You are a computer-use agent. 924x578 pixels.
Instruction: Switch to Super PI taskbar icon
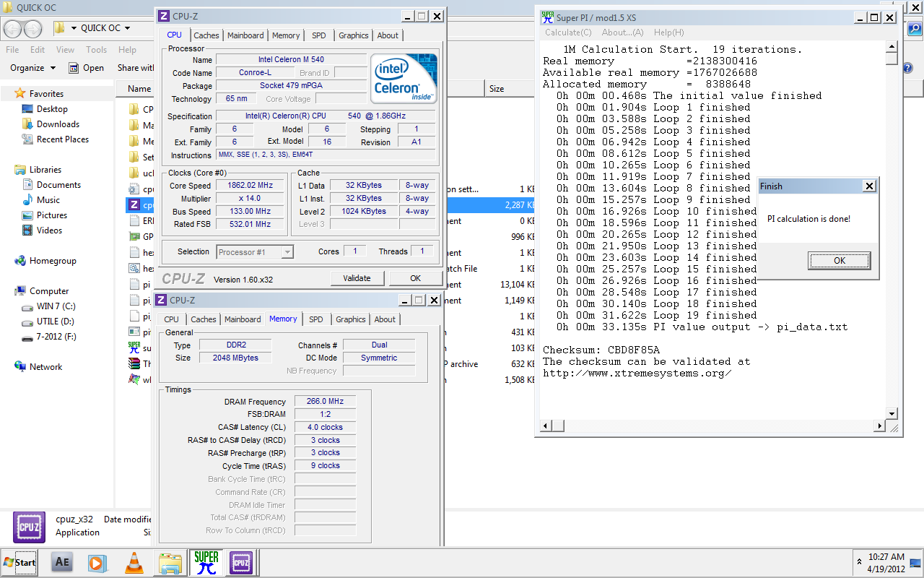[206, 562]
